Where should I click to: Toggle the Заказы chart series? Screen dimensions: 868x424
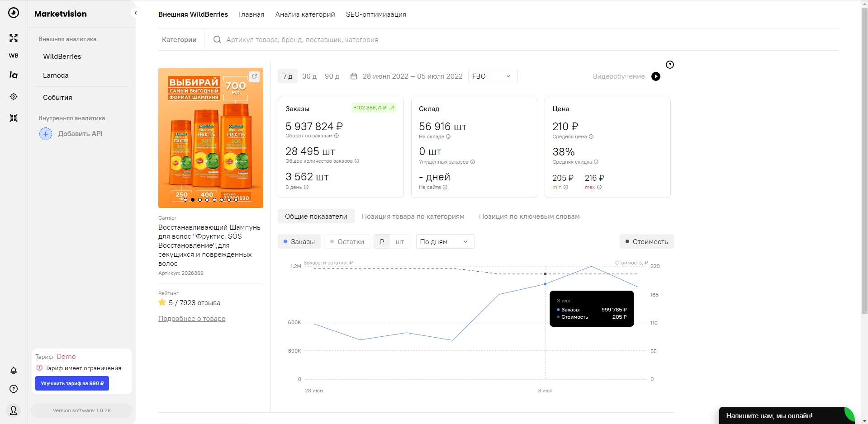[x=299, y=242]
